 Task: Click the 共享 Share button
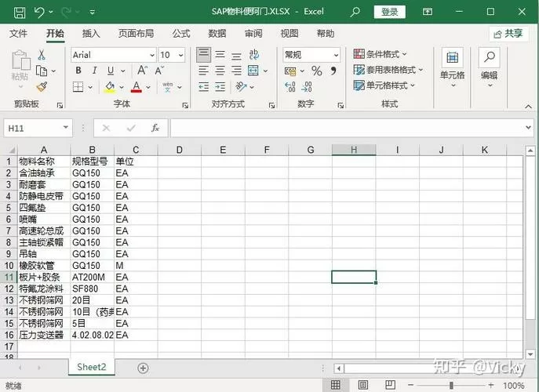pyautogui.click(x=508, y=34)
